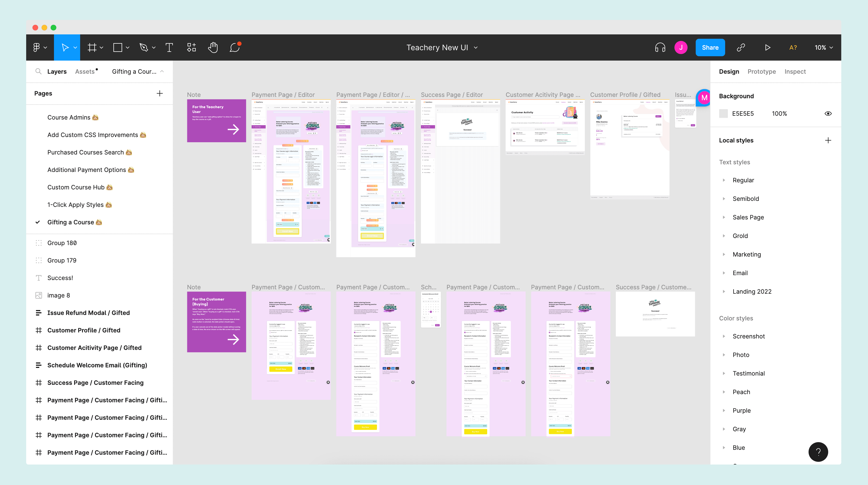This screenshot has height=485, width=868.
Task: Open the Teachery New UI file menu chevron
Action: [x=476, y=47]
